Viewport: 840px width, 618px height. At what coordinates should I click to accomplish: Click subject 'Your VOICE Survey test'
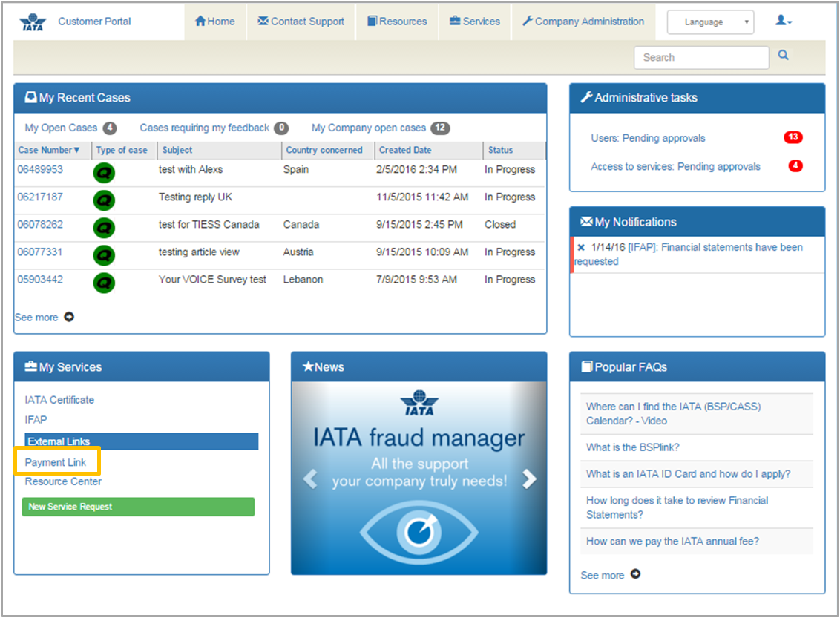212,280
